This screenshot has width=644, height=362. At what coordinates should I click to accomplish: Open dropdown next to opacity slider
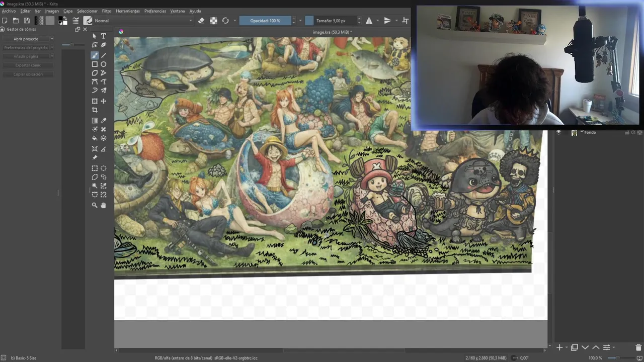300,21
